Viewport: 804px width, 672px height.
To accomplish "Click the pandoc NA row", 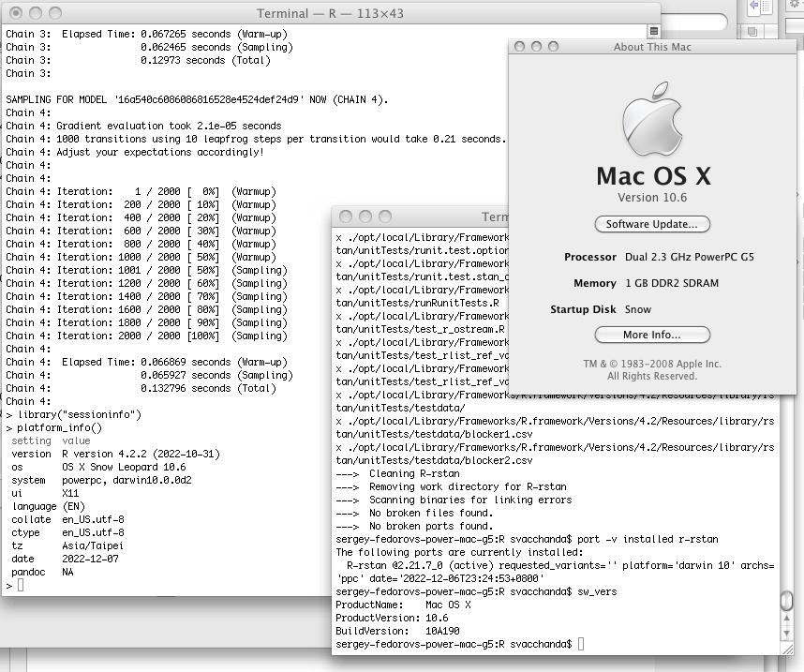I will pos(42,572).
